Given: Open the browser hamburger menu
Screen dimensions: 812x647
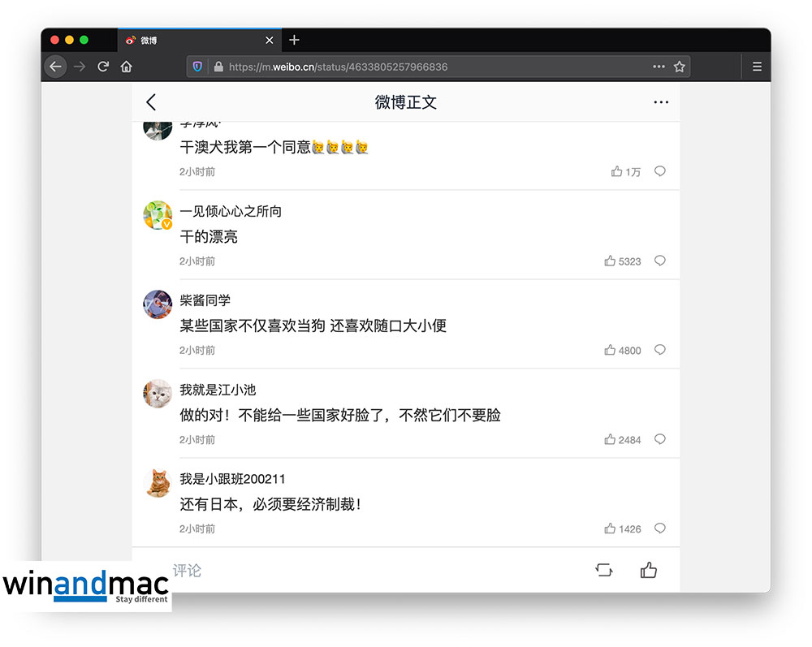Looking at the screenshot, I should point(757,67).
